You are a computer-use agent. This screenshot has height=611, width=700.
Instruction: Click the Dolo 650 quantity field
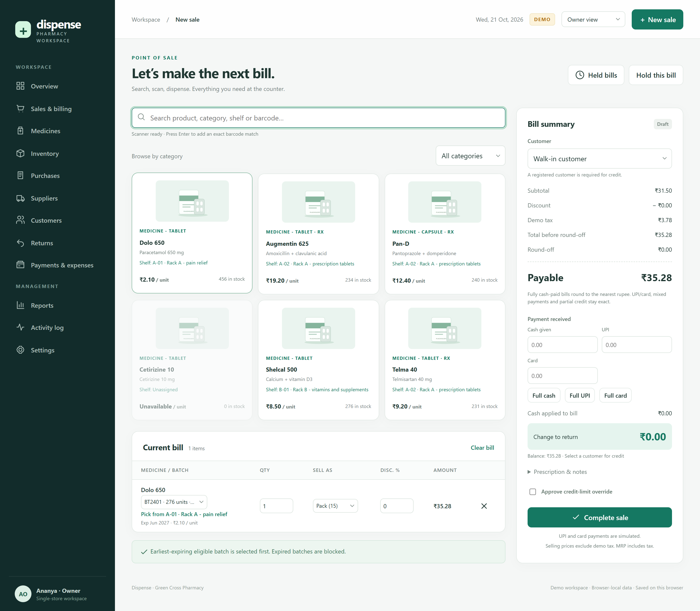tap(276, 506)
